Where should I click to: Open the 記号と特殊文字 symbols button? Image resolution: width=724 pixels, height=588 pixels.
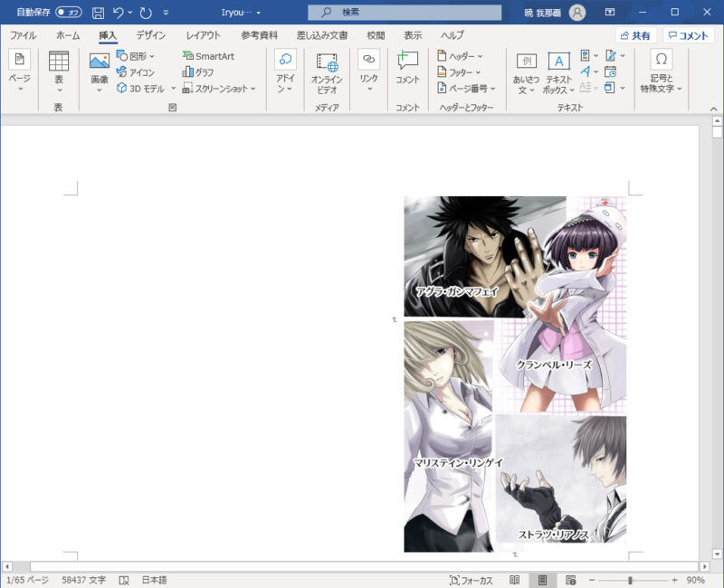(x=662, y=71)
